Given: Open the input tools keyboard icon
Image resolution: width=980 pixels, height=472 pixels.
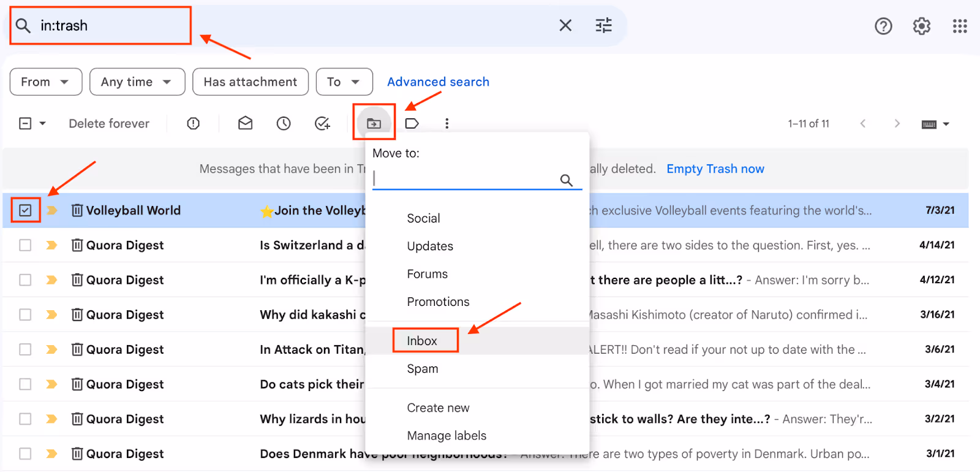Looking at the screenshot, I should click(929, 124).
